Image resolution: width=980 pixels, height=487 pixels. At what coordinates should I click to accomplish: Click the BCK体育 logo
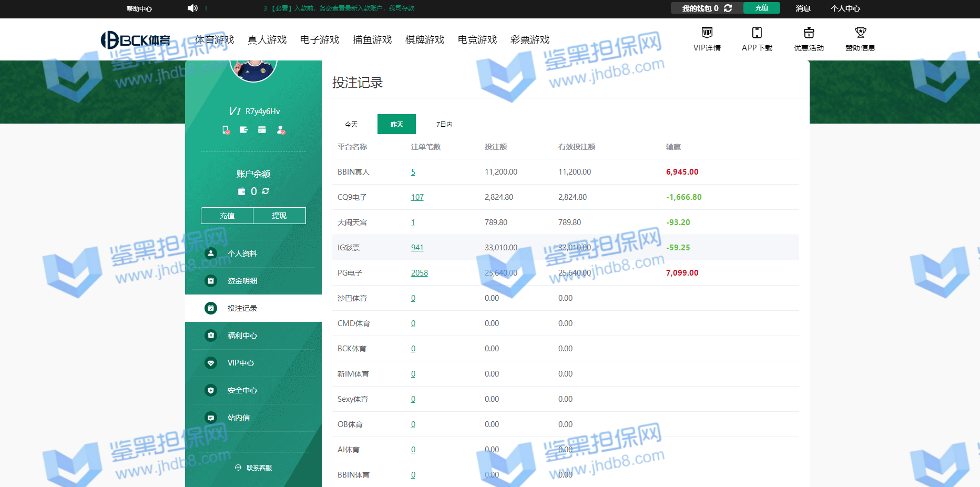(x=136, y=40)
